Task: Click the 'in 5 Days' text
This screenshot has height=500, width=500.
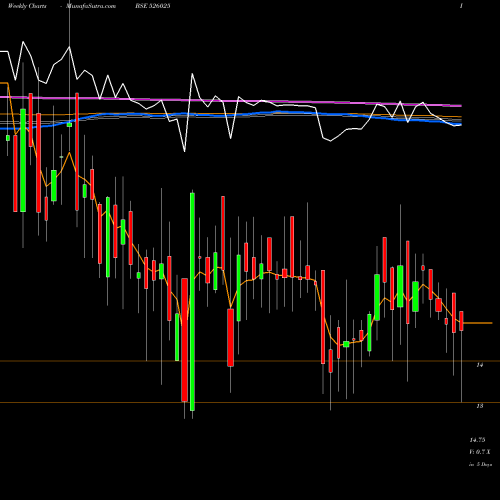Action: tap(480, 464)
